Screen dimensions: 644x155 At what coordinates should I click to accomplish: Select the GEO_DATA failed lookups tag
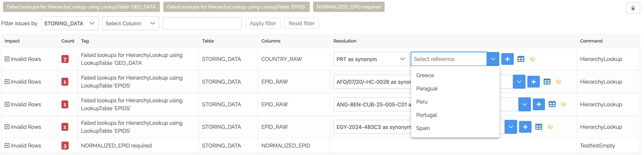click(x=81, y=7)
